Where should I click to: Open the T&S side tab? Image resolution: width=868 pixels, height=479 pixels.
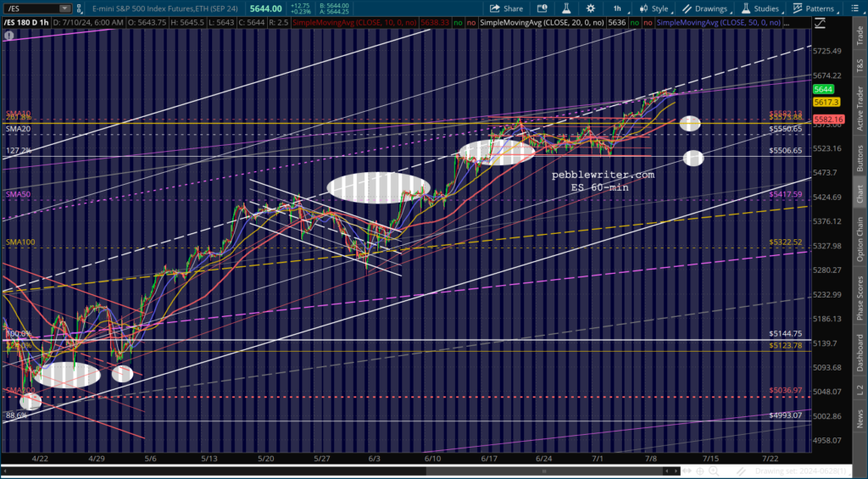click(x=860, y=64)
